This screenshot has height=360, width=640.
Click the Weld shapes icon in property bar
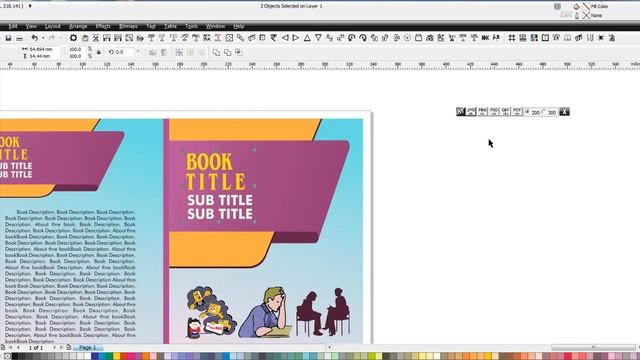[x=216, y=53]
